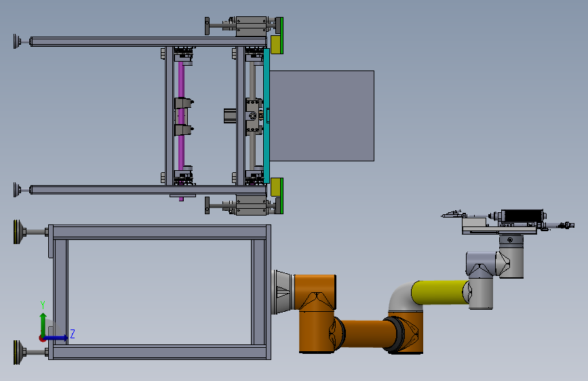The image size is (588, 381).
Task: Click the blue Z axis arrow of the triad
Action: [56, 338]
